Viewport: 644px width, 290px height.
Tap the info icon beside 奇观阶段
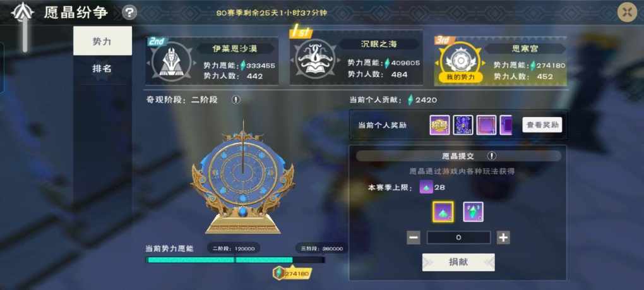coord(236,100)
